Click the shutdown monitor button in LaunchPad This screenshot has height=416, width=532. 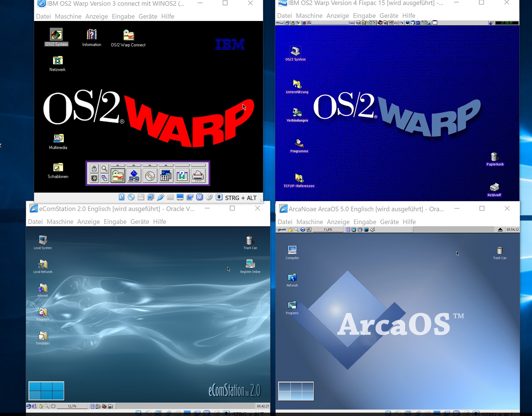(94, 178)
